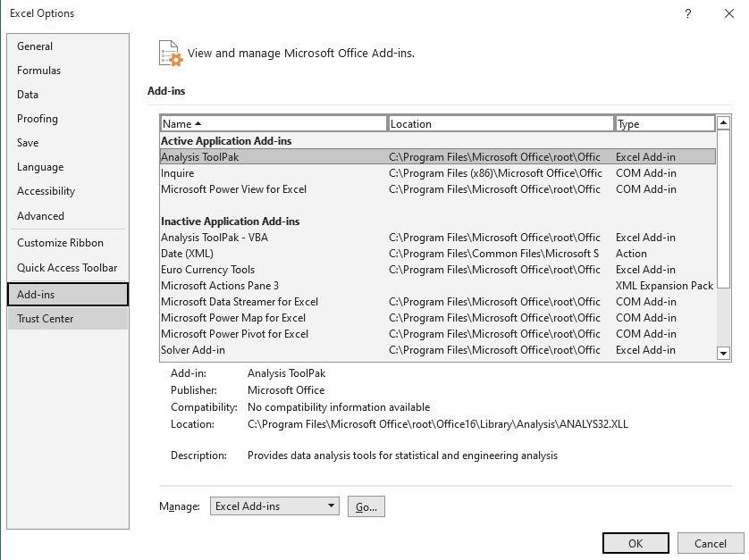This screenshot has width=749, height=560.
Task: Select the Inquire COM add-in
Action: [177, 172]
